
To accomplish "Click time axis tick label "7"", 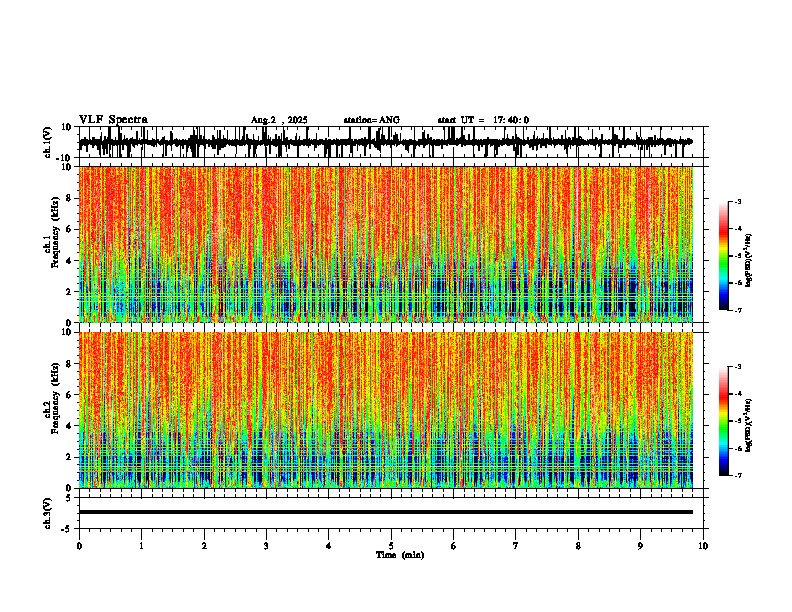I will pyautogui.click(x=516, y=546).
